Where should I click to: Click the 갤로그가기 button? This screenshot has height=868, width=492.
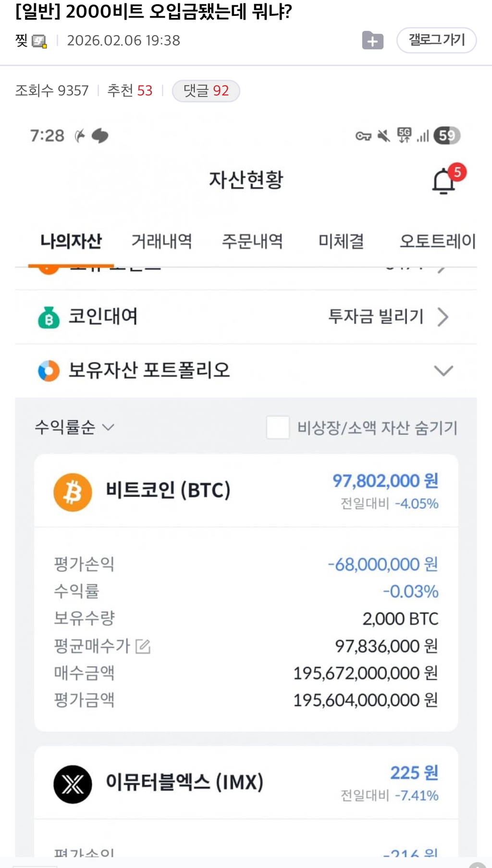pyautogui.click(x=436, y=40)
